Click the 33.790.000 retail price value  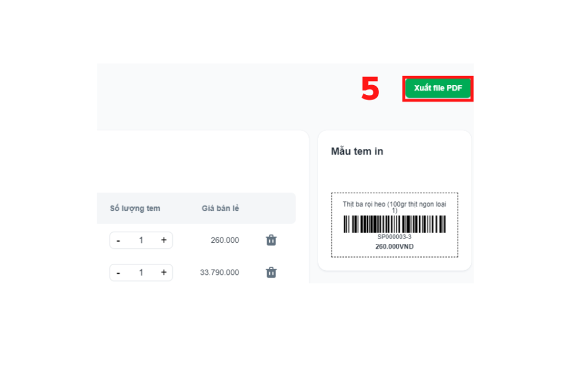coord(219,273)
